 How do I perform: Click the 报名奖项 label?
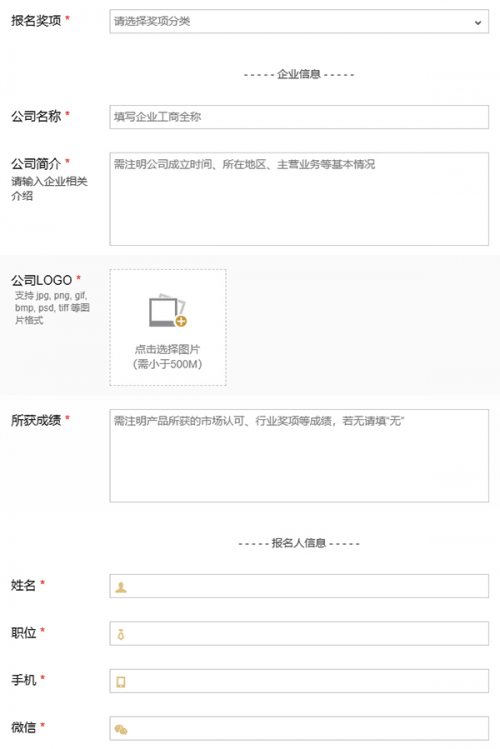click(x=36, y=21)
